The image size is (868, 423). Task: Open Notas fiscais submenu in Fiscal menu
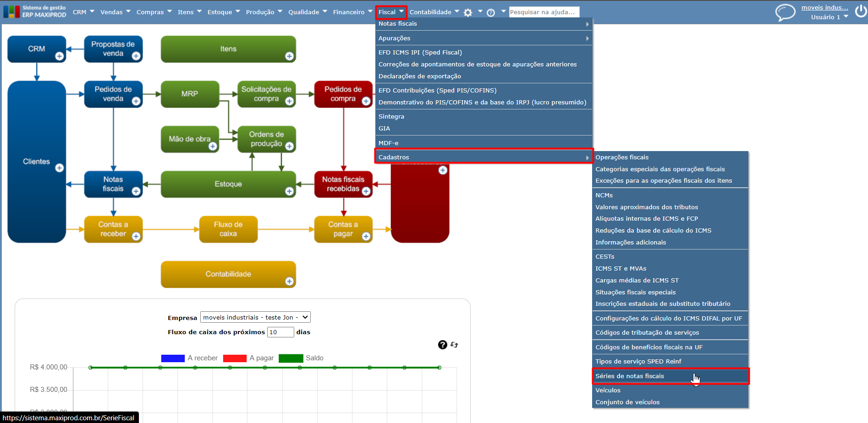point(484,24)
